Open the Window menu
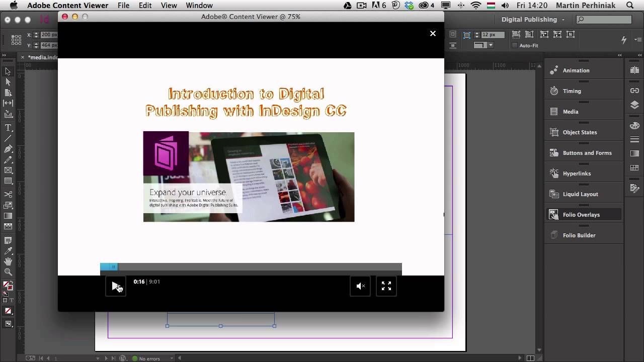 tap(199, 6)
